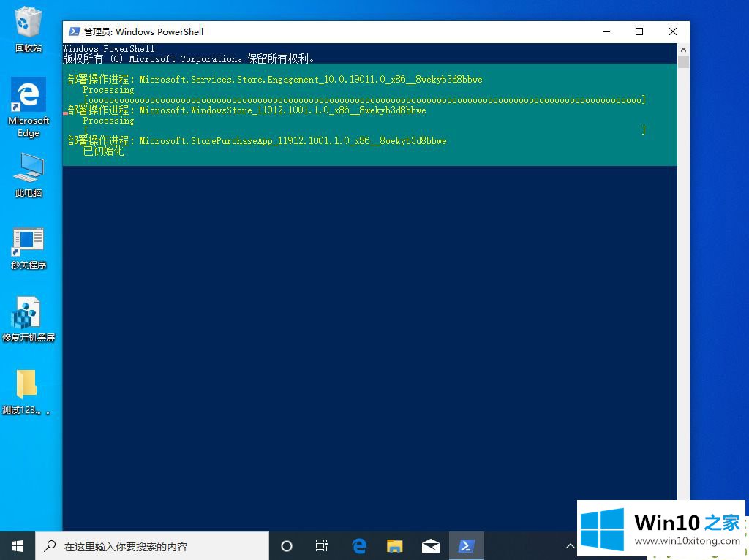Open Edge from the taskbar
This screenshot has width=749, height=560.
pyautogui.click(x=358, y=545)
